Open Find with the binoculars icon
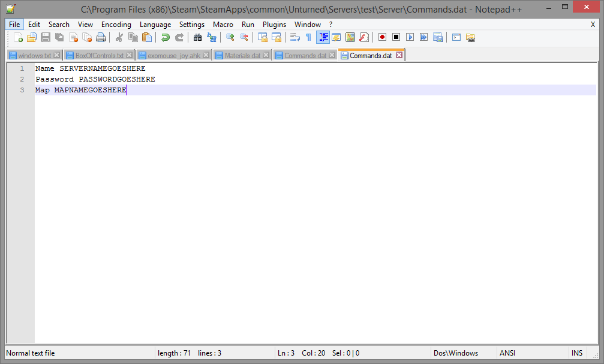 197,37
